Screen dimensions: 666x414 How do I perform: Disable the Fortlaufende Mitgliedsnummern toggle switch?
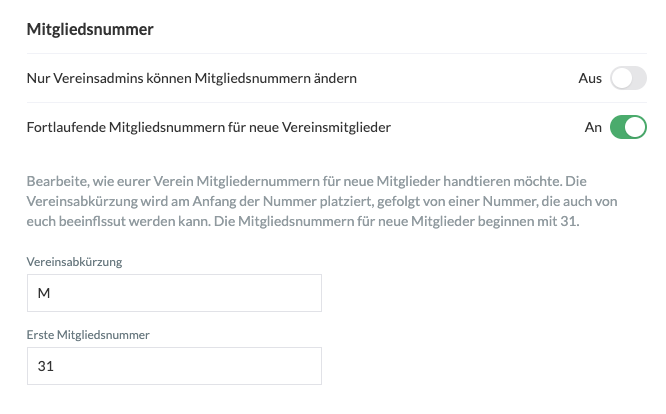629,128
